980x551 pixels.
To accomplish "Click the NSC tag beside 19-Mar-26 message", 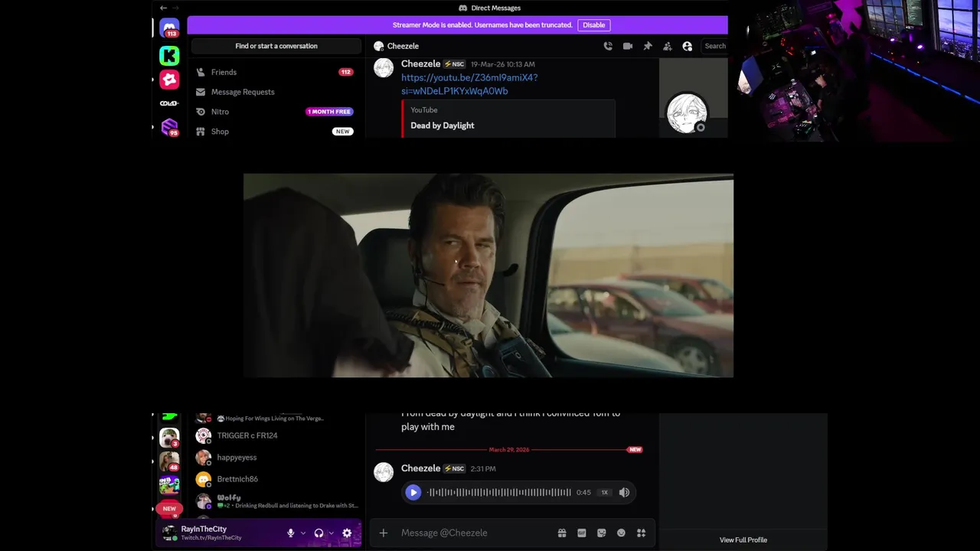I will [455, 64].
